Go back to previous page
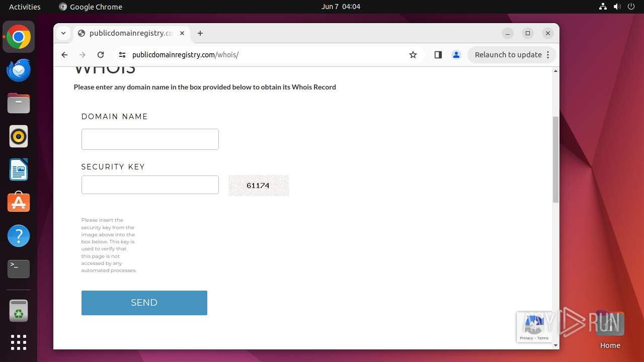 (64, 55)
